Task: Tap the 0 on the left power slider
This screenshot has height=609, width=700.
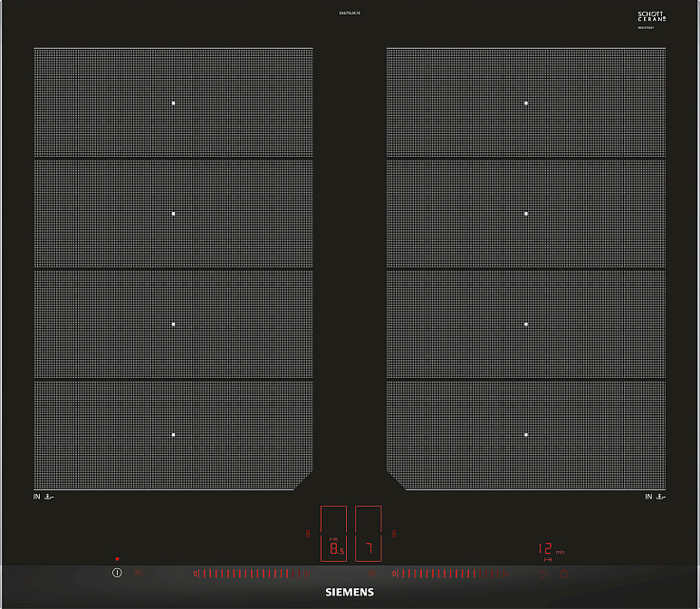Action: click(195, 574)
